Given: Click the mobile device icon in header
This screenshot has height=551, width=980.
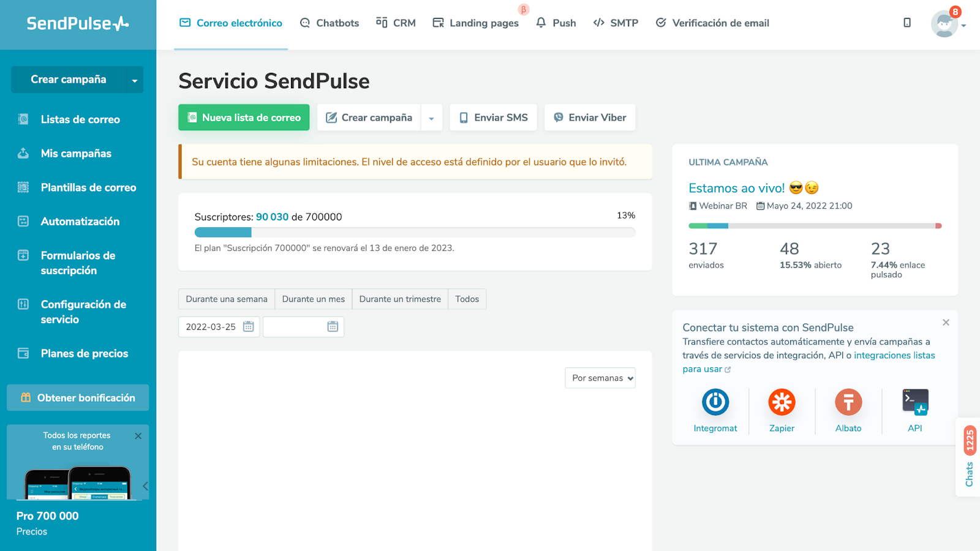Looking at the screenshot, I should 907,23.
